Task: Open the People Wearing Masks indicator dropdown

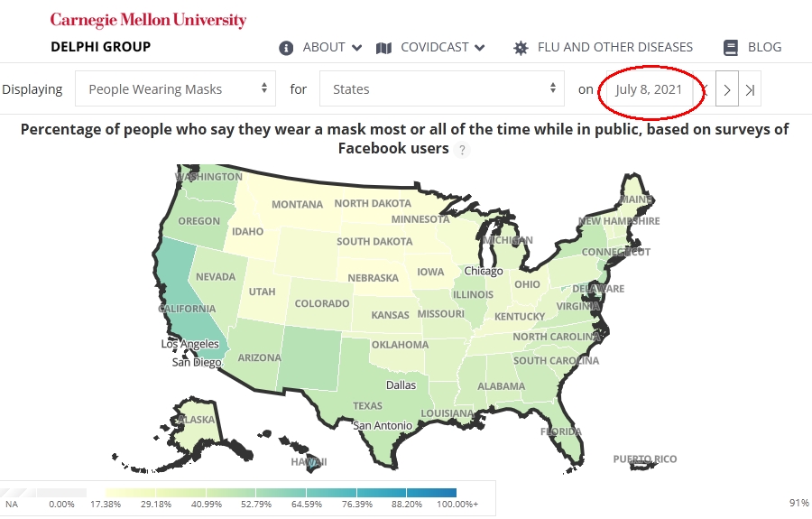Action: tap(176, 89)
